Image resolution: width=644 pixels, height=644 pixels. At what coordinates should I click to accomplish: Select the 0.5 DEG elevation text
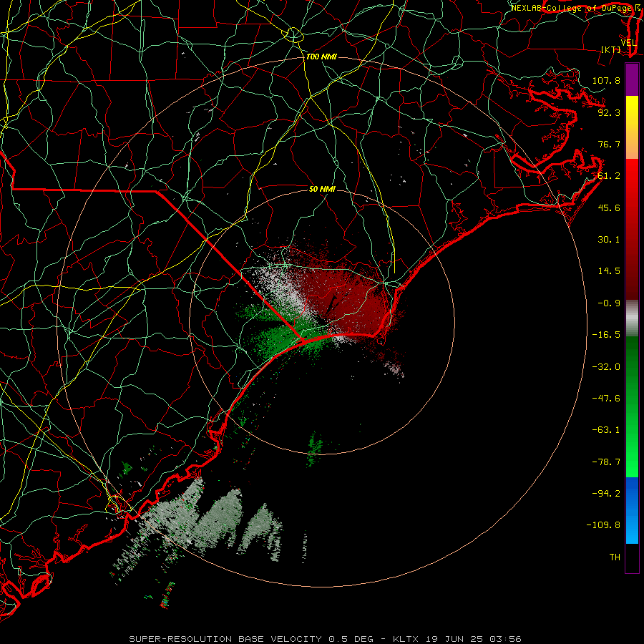click(x=351, y=639)
